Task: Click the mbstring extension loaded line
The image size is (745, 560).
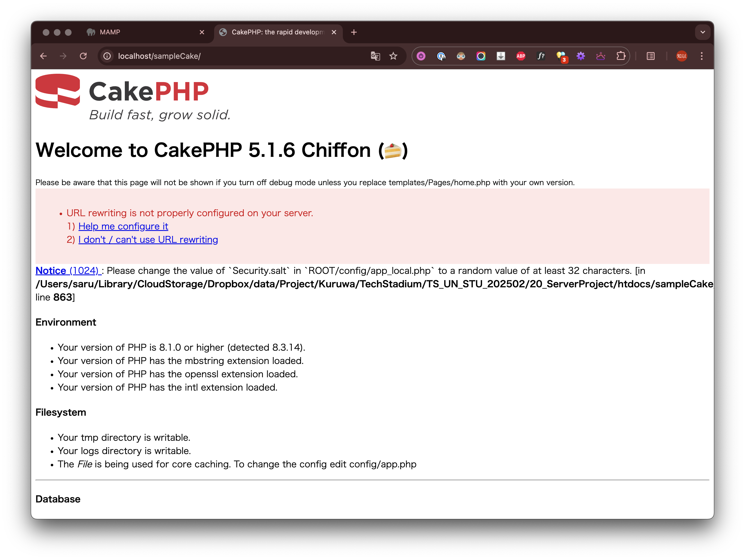Action: tap(181, 361)
